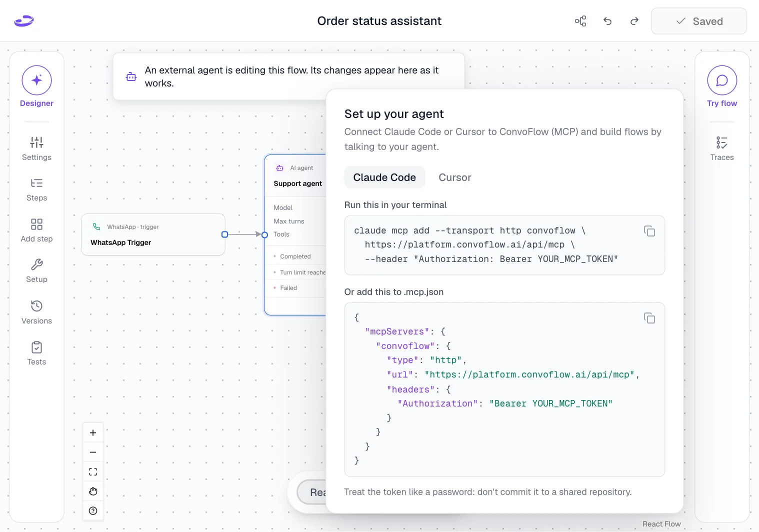Zoom in on the canvas
The height and width of the screenshot is (532, 759).
click(x=93, y=432)
